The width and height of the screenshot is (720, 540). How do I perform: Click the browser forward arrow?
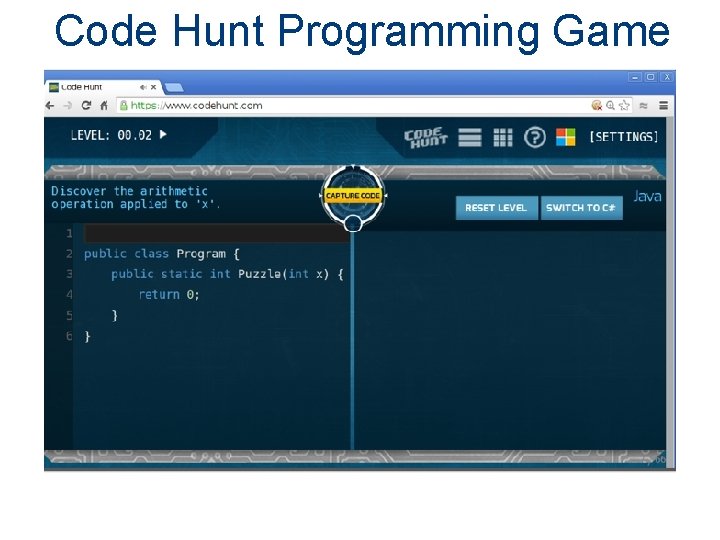click(x=68, y=106)
